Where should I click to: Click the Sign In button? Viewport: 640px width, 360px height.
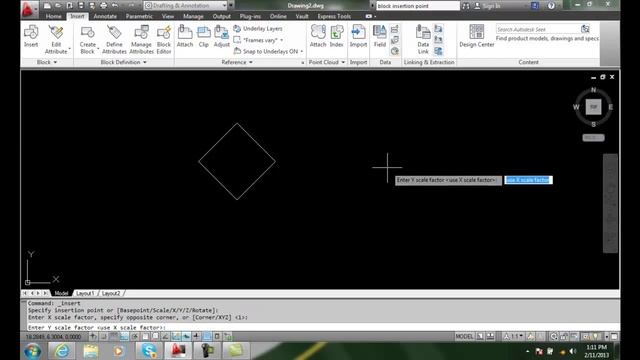pos(487,6)
